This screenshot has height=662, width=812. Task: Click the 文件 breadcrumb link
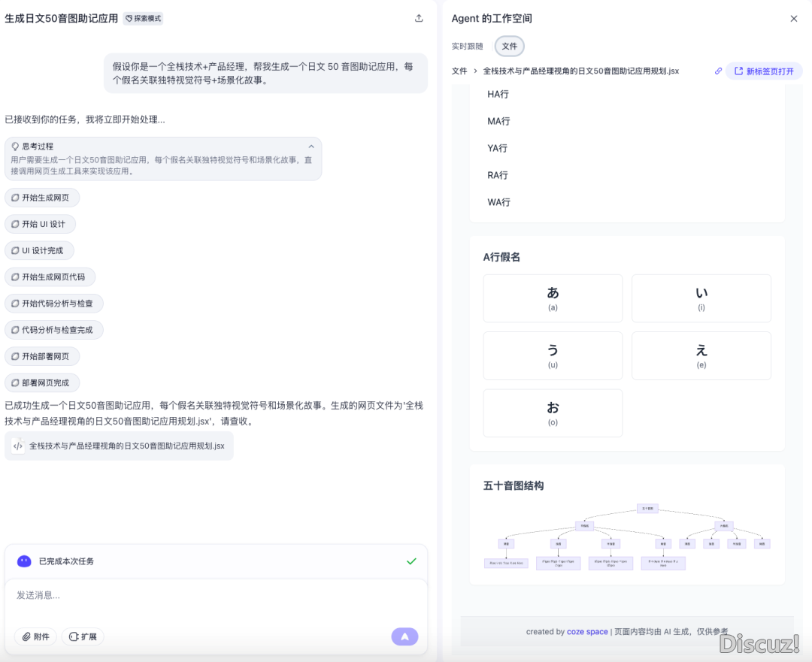[x=459, y=71]
